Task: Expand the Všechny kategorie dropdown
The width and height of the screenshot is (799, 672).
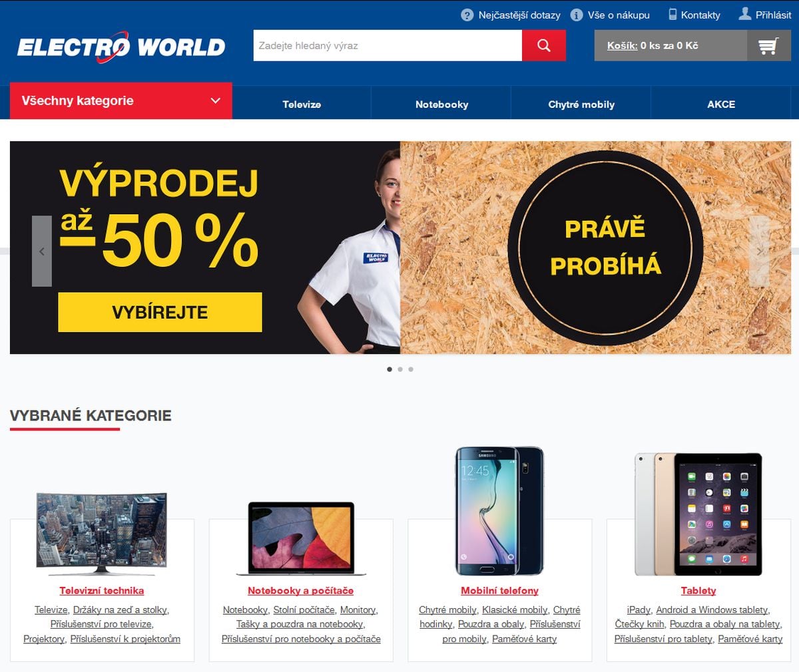Action: (121, 101)
